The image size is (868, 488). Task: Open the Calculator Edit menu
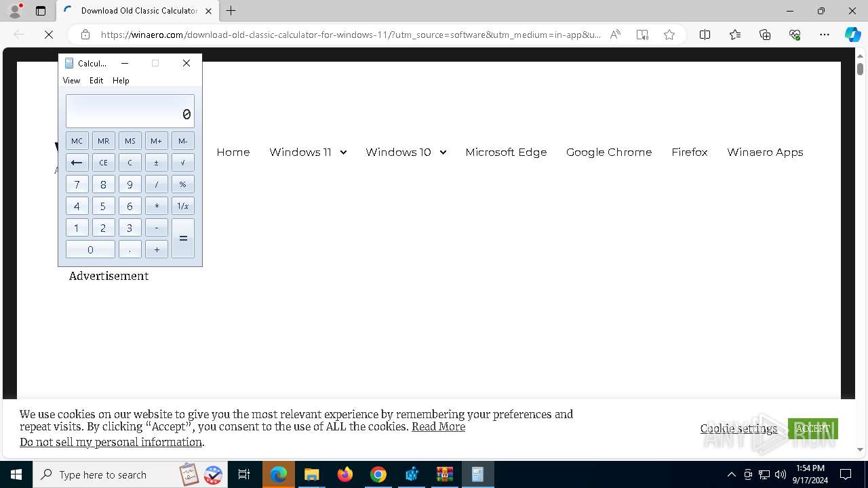[96, 81]
